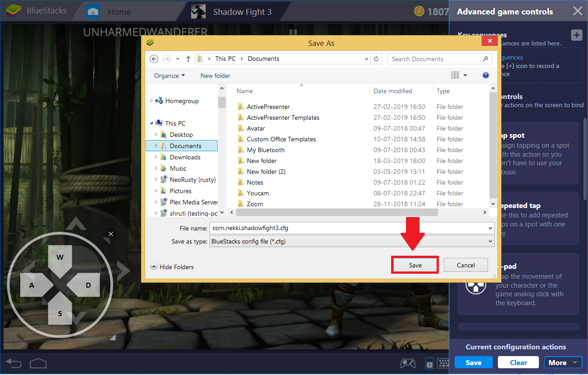This screenshot has height=375, width=588.
Task: Click the keyboard icon in bottom bar
Action: (x=442, y=363)
